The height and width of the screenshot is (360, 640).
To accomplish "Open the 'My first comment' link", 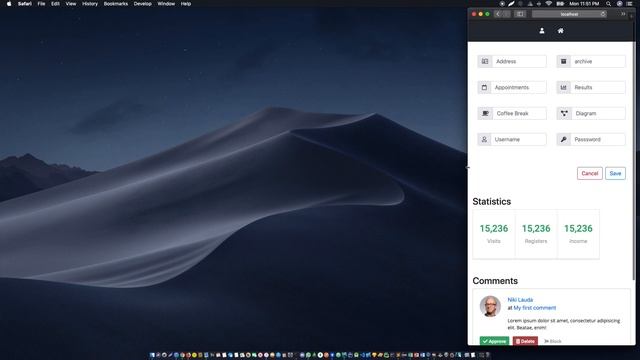I will point(535,308).
